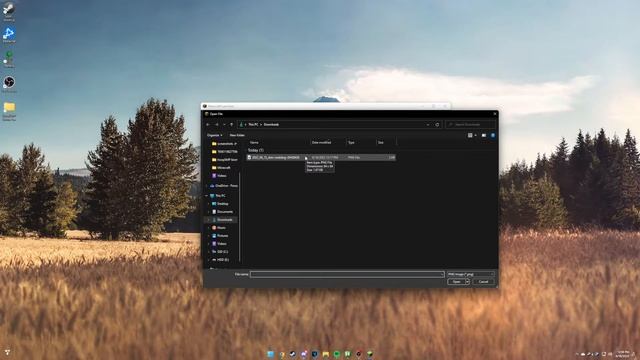Open the file type filter dropdown

pos(471,274)
